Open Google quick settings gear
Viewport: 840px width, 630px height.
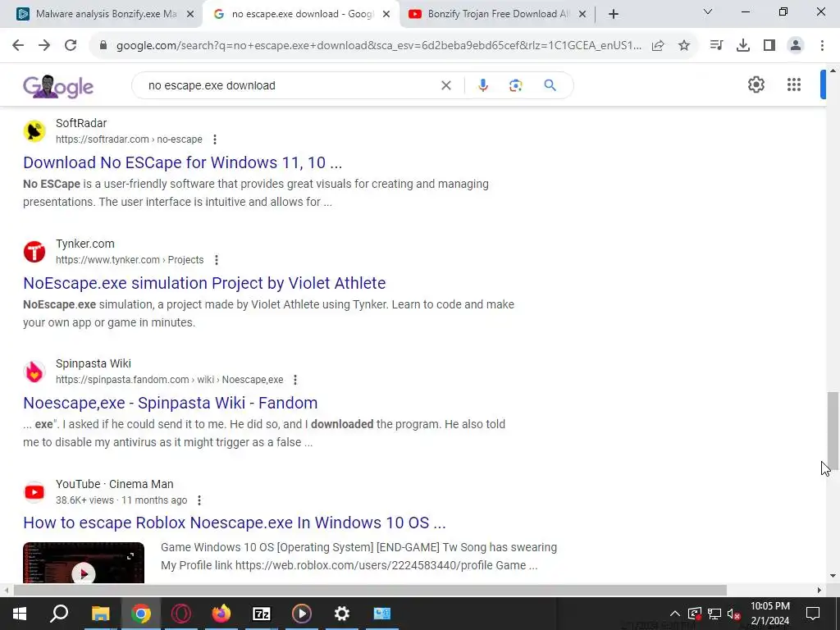pos(756,84)
